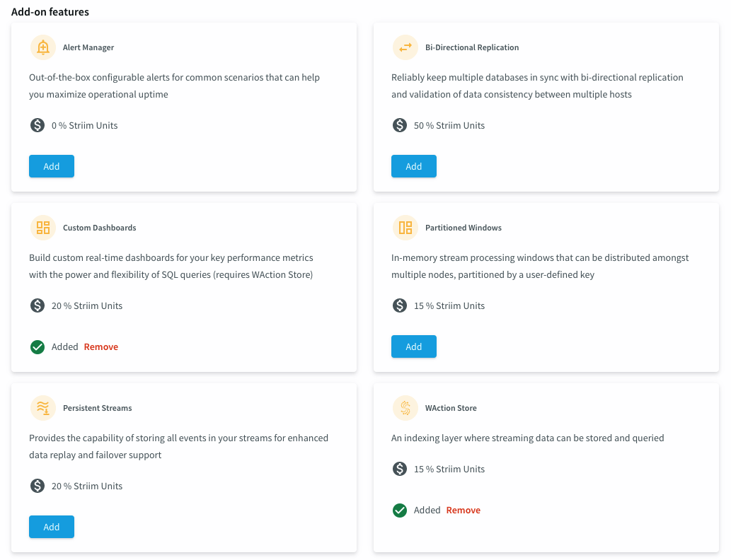Click the WAction Store description text

click(528, 438)
